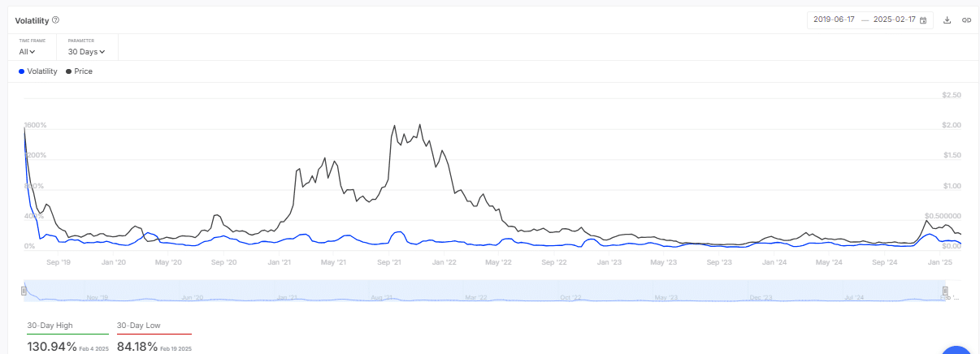The width and height of the screenshot is (980, 354).
Task: Click the blue floating button at bottom-right
Action: pyautogui.click(x=959, y=349)
